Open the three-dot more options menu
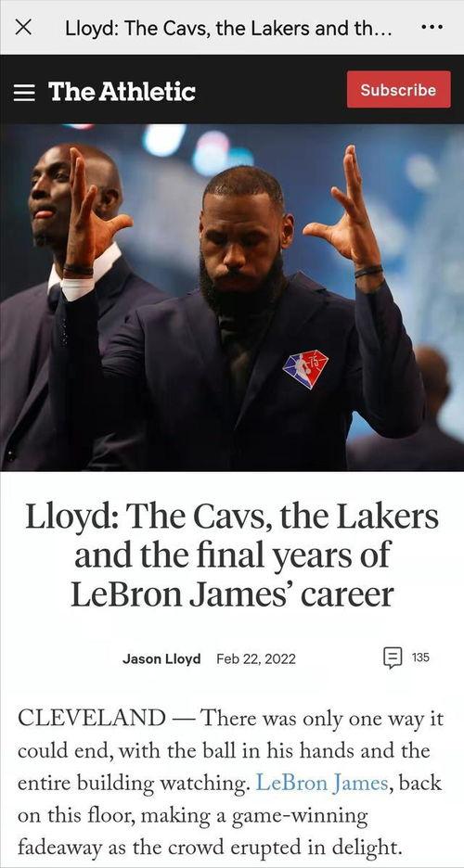The height and width of the screenshot is (868, 464). click(x=432, y=27)
